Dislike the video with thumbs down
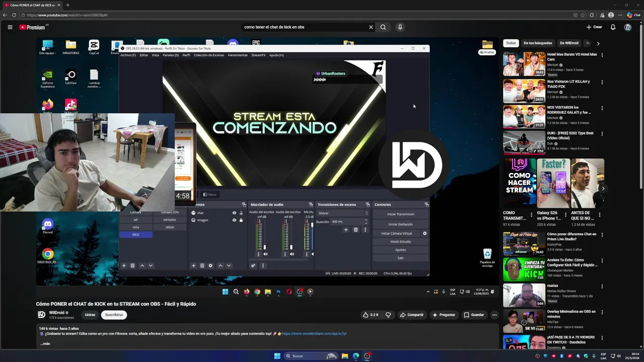Viewport: 644px width, 362px height. click(388, 315)
